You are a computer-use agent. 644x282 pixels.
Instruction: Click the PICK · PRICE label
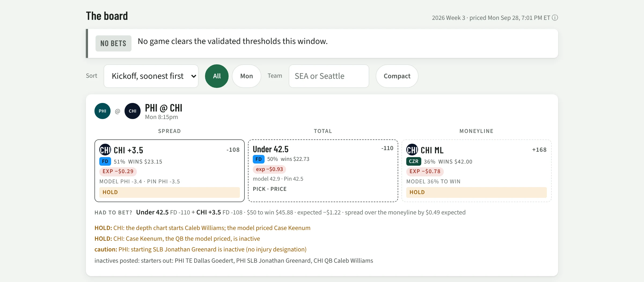coord(270,189)
